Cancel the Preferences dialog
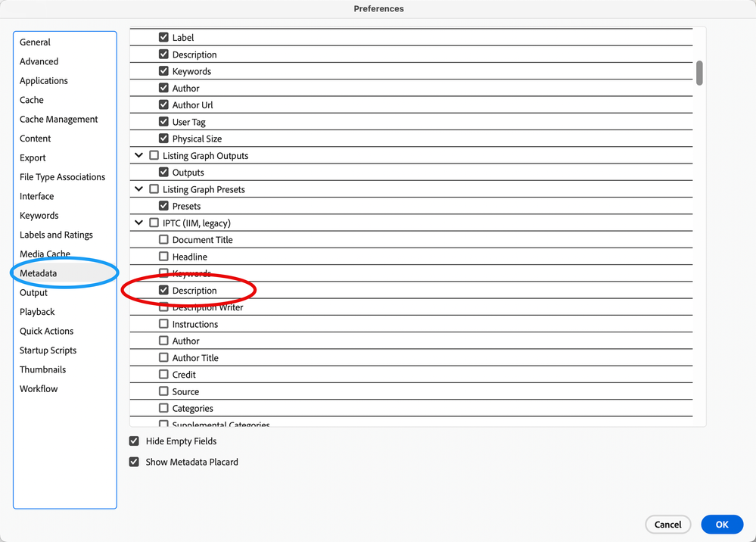 point(667,524)
